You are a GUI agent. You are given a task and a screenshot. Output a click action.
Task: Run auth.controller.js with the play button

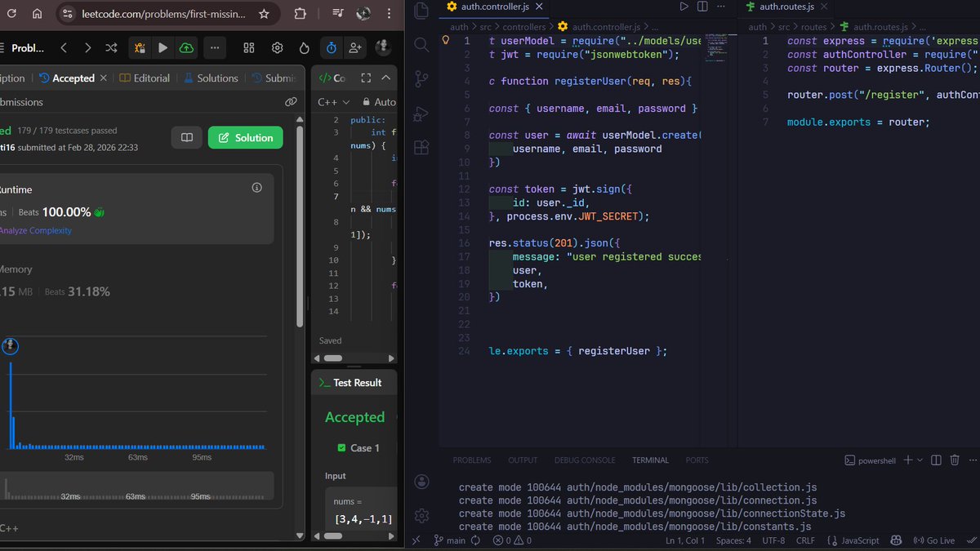pos(684,7)
